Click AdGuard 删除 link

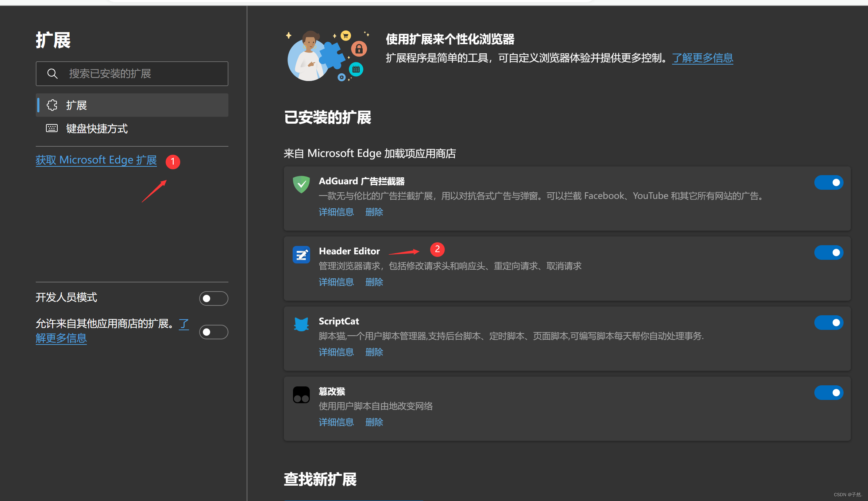[374, 212]
